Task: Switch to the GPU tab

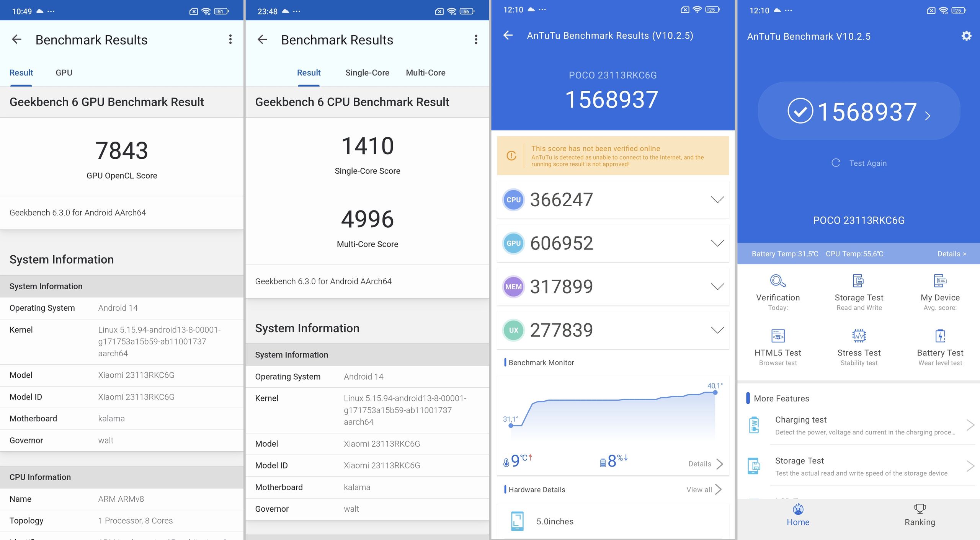Action: pos(64,73)
